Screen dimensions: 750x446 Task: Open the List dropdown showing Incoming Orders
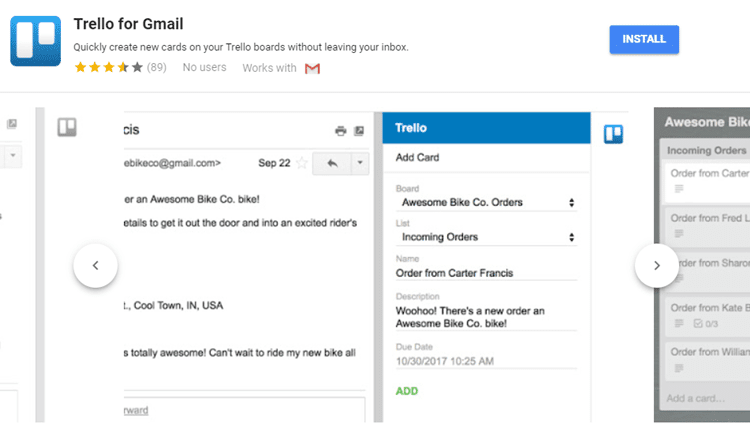486,237
